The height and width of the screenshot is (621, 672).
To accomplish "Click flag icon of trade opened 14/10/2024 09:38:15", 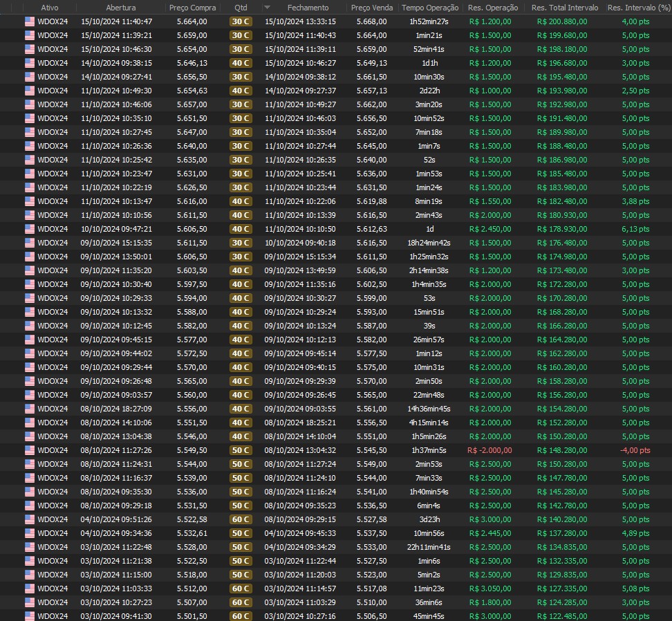I will tap(30, 63).
